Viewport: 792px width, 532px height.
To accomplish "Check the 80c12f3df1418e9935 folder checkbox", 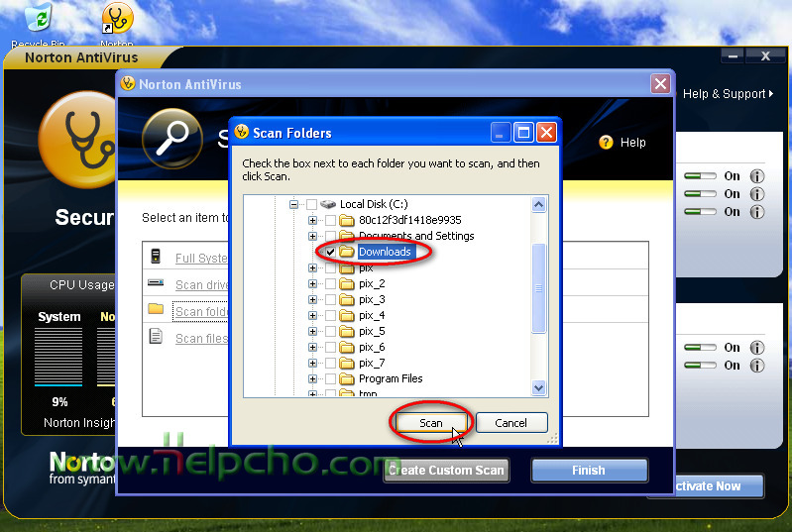I will tap(330, 220).
